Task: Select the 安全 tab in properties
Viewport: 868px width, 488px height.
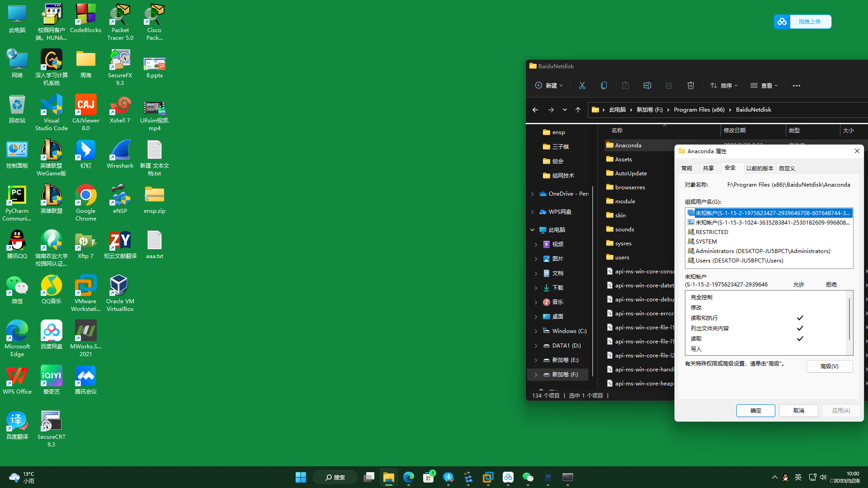Action: pyautogui.click(x=730, y=168)
